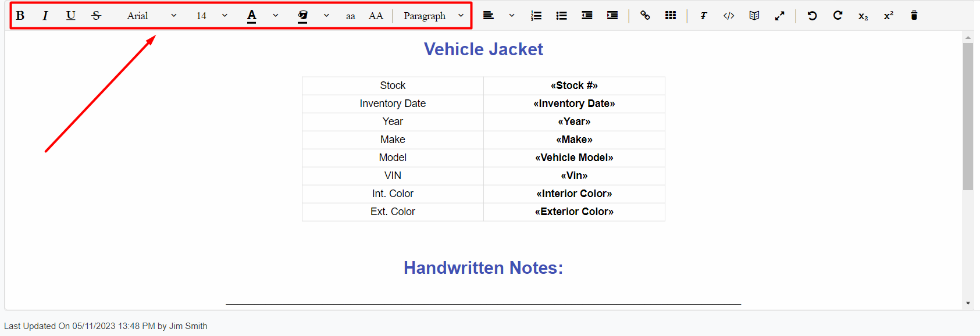
Task: Click the text alignment icon
Action: coord(489,16)
